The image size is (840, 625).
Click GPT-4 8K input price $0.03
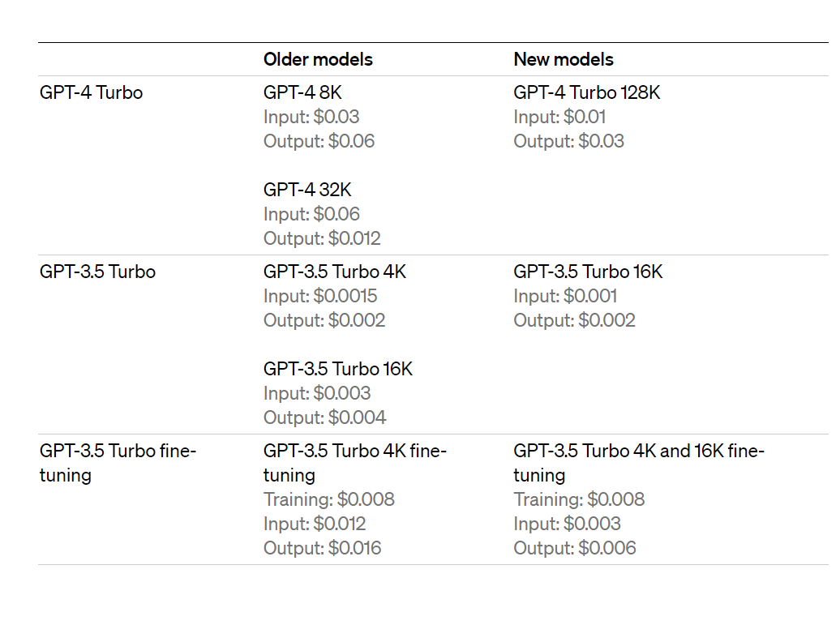click(x=311, y=117)
